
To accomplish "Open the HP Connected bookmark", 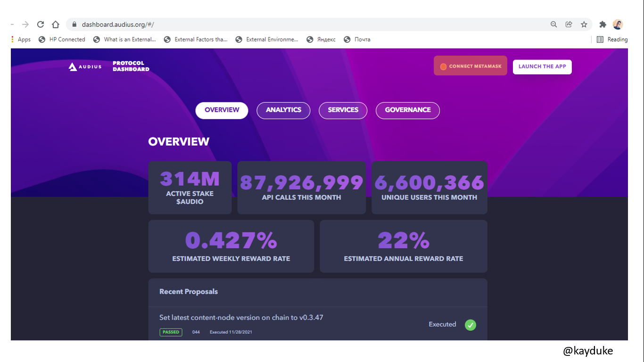I will [62, 40].
